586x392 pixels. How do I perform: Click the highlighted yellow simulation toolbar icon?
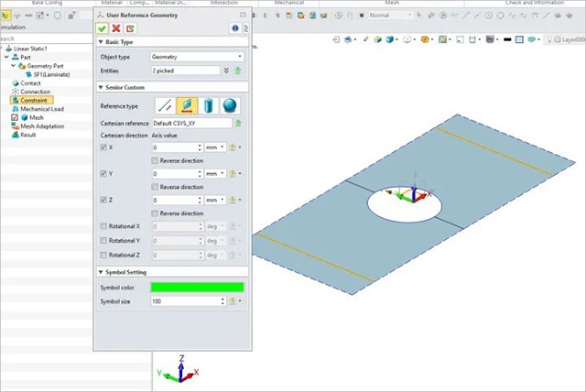point(5,16)
